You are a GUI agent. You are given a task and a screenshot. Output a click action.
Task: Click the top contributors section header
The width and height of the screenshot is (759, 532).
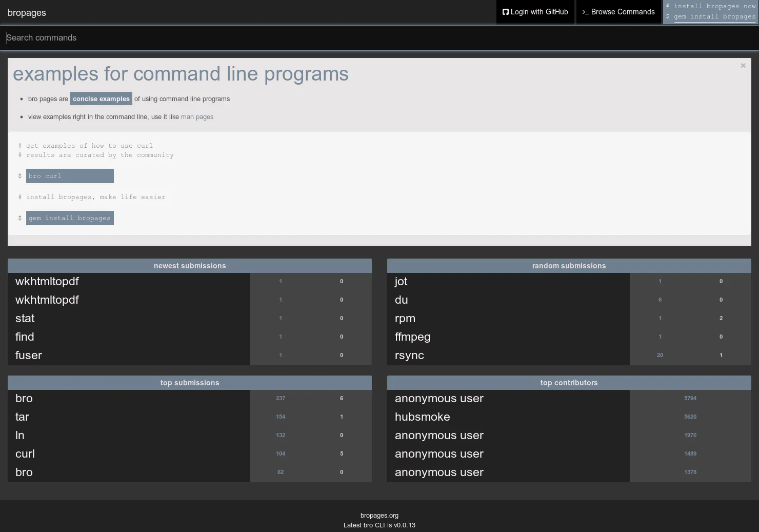[x=569, y=383]
